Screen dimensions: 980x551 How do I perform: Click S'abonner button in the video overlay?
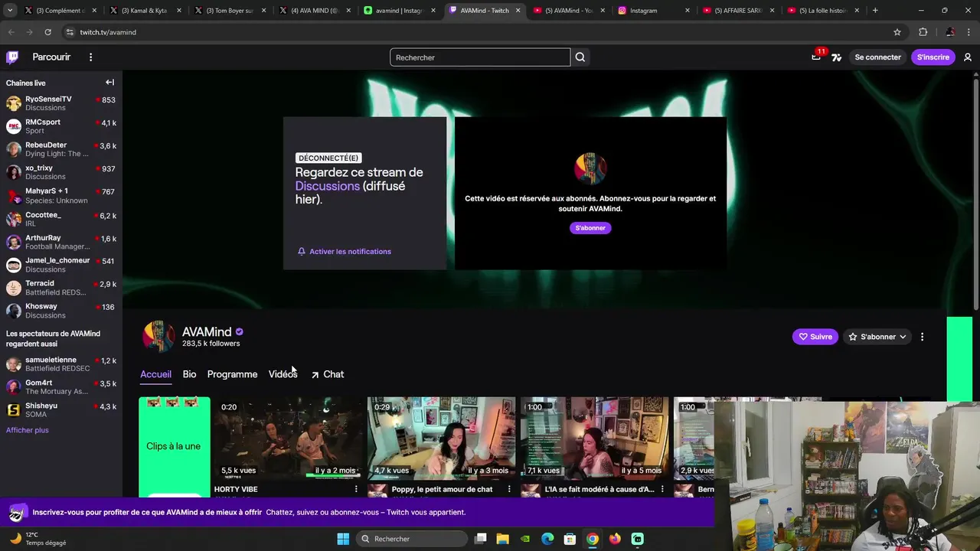click(590, 228)
